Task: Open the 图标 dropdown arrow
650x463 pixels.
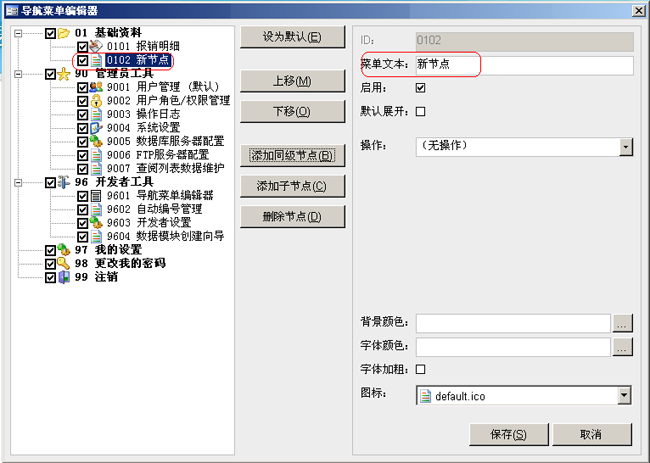Action: [x=624, y=395]
